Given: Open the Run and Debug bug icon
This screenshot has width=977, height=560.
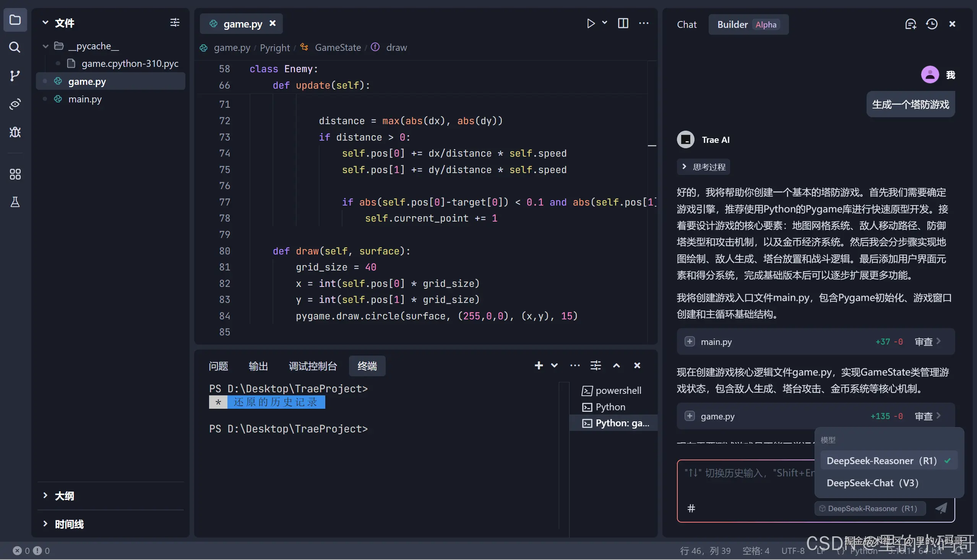Looking at the screenshot, I should pos(15,132).
